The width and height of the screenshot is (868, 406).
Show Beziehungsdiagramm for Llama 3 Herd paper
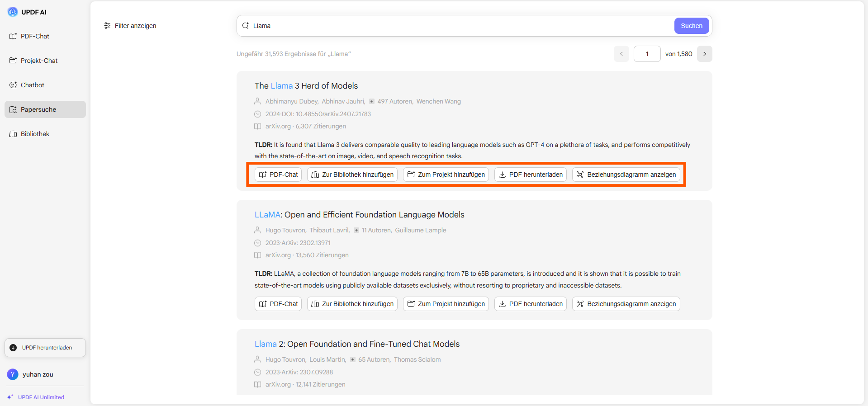626,175
